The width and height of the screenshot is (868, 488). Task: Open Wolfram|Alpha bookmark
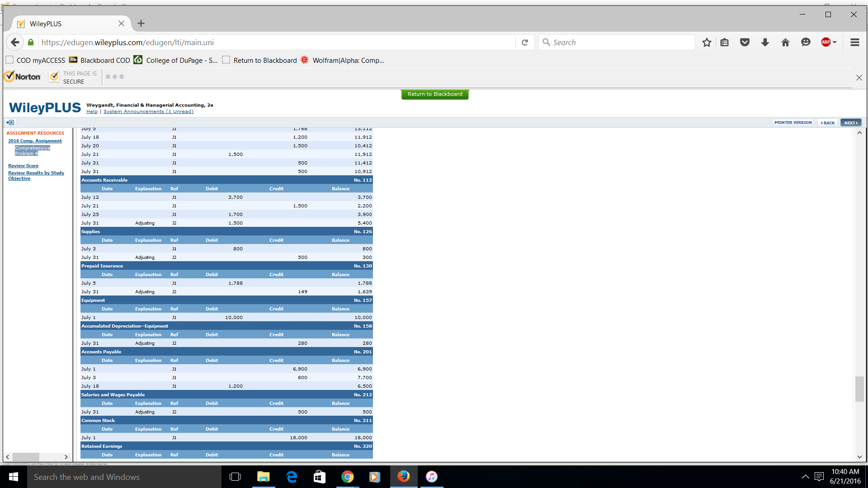click(x=342, y=60)
